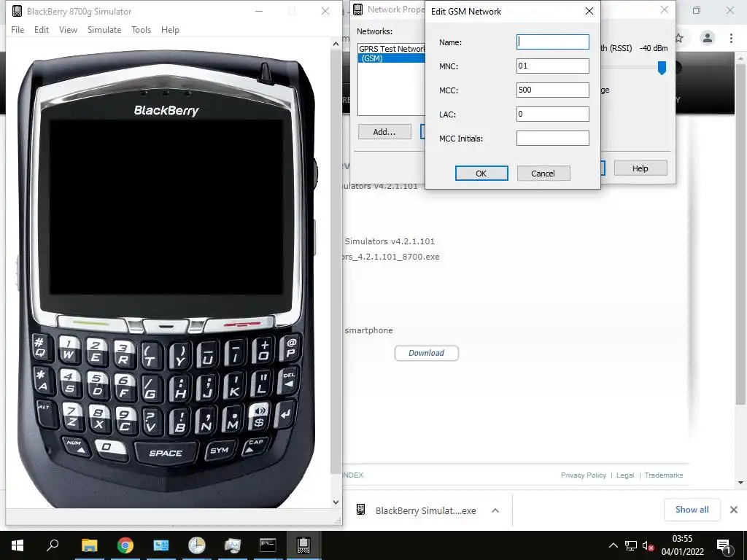Click the BlackBerry simulator screen
Screen dimensions: 747x560
[166, 206]
